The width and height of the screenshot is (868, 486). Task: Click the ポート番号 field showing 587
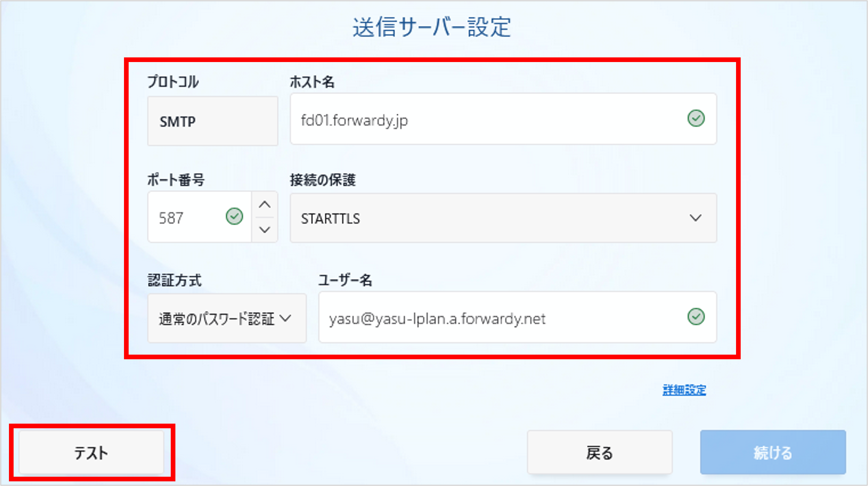[200, 217]
